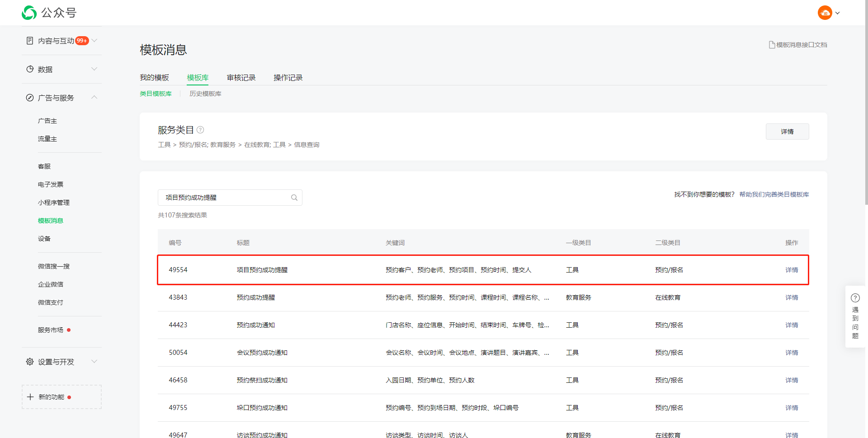This screenshot has height=438, width=868.
Task: Click the WeChat Official Account logo
Action: click(x=29, y=13)
